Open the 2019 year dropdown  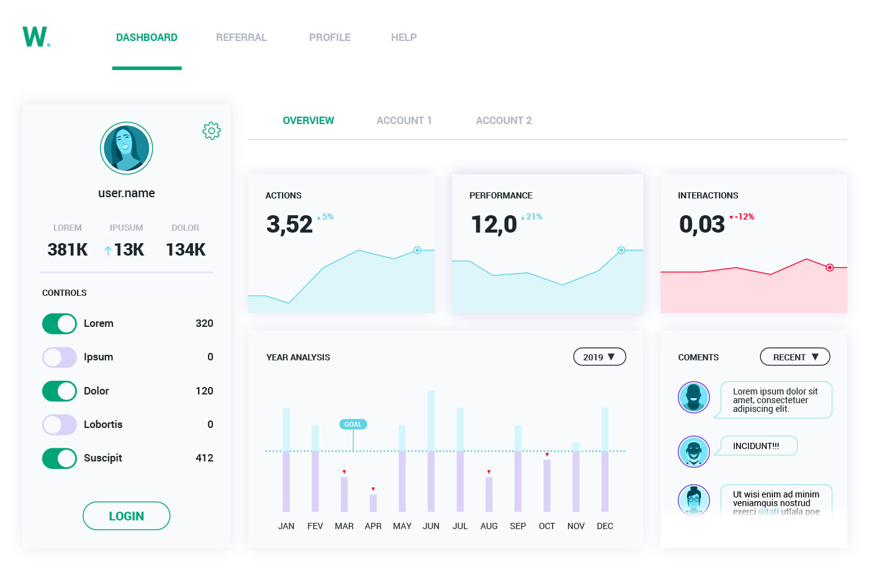(599, 357)
